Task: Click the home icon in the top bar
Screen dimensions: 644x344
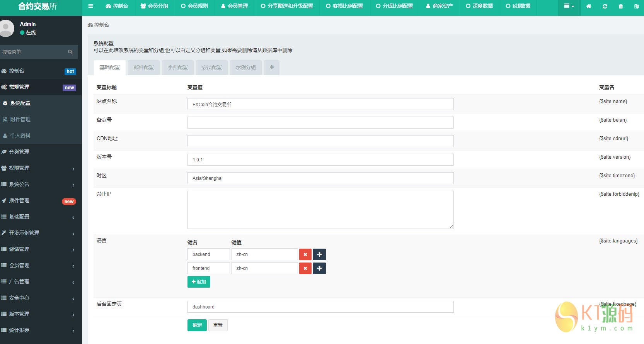Action: tap(589, 6)
